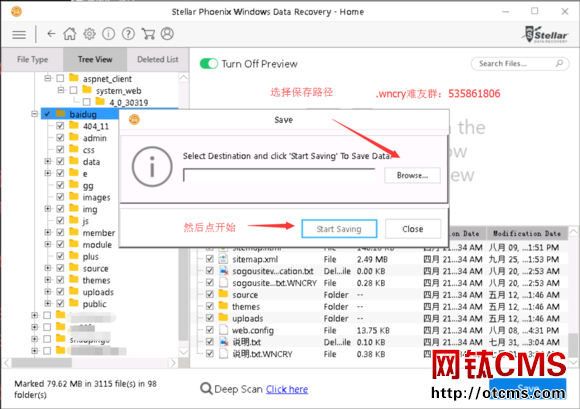This screenshot has height=409, width=580.
Task: Uncheck the admin folder checkbox
Action: coord(60,138)
